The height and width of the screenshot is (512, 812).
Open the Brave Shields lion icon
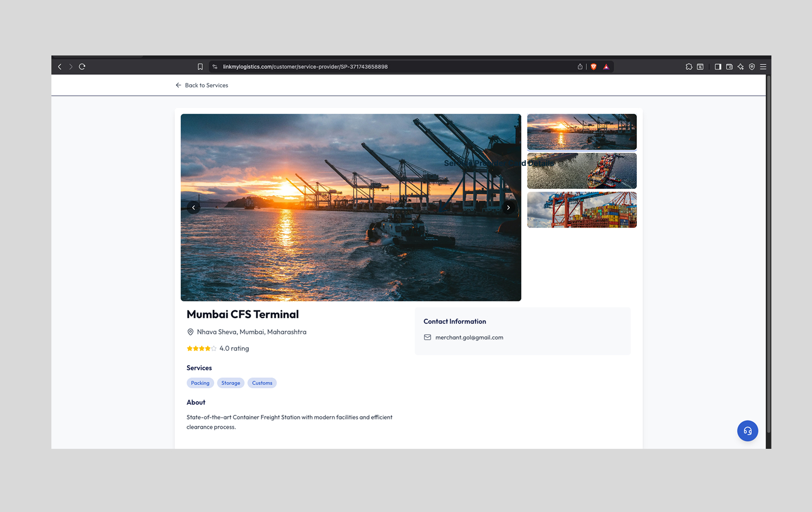pos(594,67)
